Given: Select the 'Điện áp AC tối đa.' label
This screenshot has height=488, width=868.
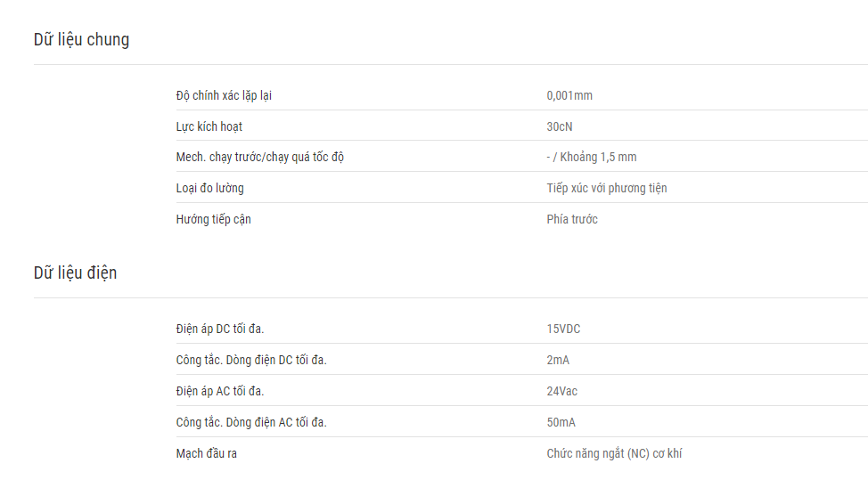Looking at the screenshot, I should point(220,391).
